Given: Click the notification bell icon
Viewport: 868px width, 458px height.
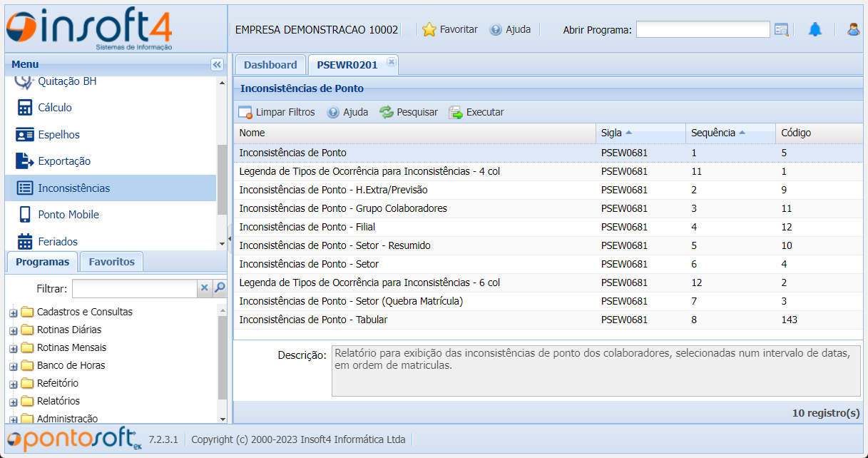Looking at the screenshot, I should coord(815,29).
